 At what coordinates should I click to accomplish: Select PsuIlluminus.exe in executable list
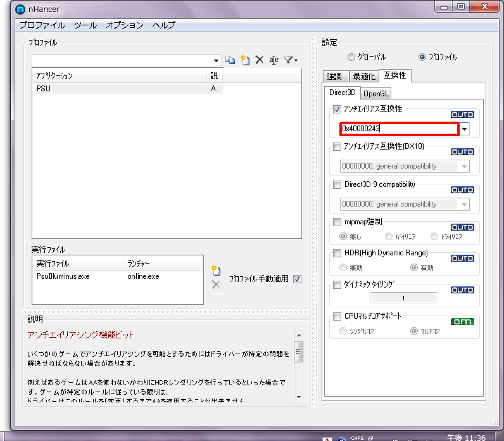pyautogui.click(x=63, y=276)
